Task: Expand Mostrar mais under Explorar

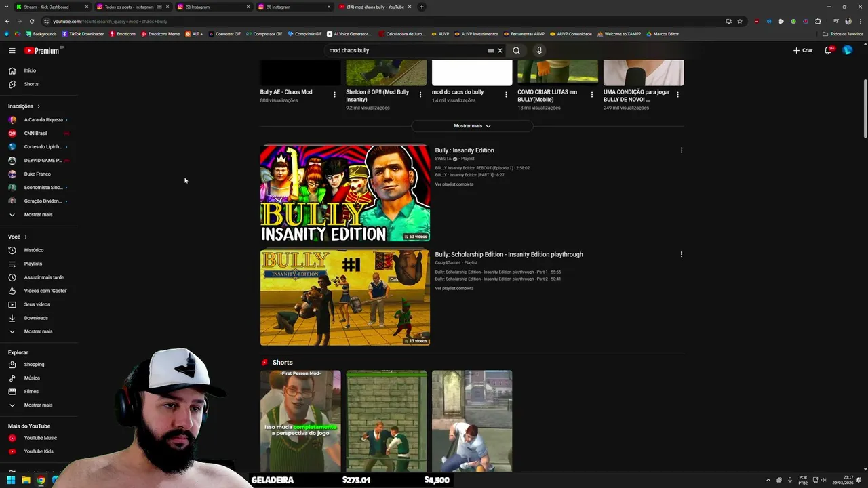Action: pos(38,405)
